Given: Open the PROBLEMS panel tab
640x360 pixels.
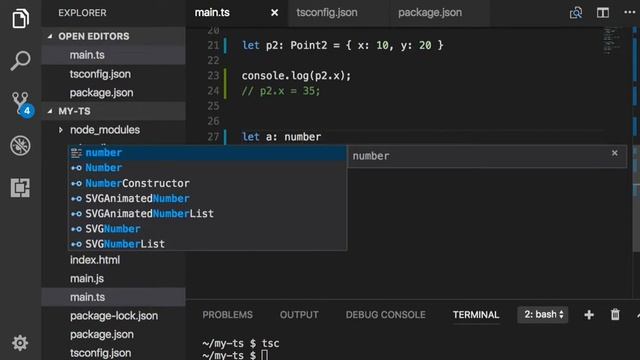Looking at the screenshot, I should pyautogui.click(x=227, y=315).
